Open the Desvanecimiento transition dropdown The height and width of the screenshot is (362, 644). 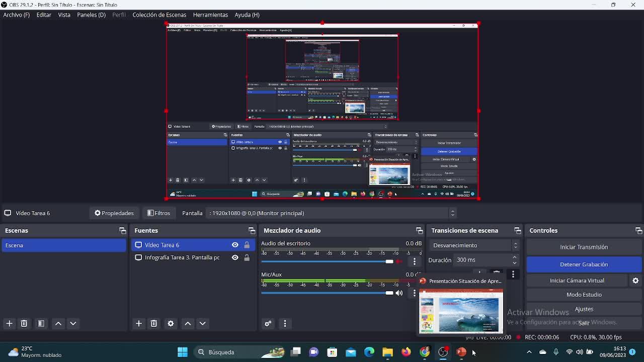[x=474, y=245]
